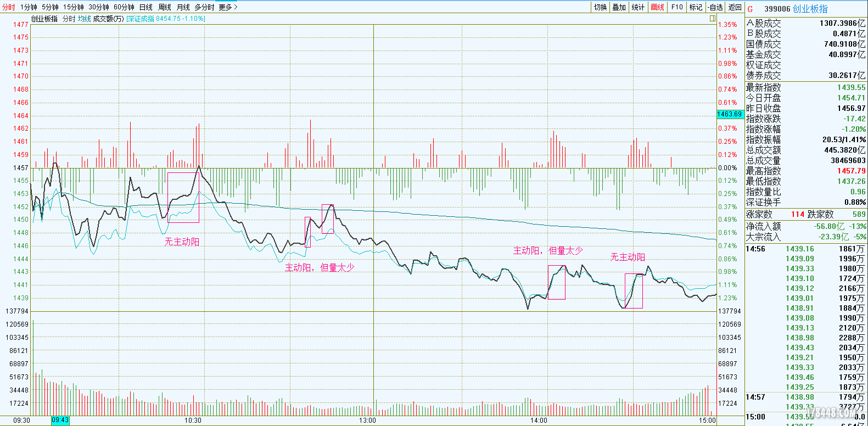The height and width of the screenshot is (426, 868).
Task: Click the 总成交量 38469603 row
Action: click(806, 160)
